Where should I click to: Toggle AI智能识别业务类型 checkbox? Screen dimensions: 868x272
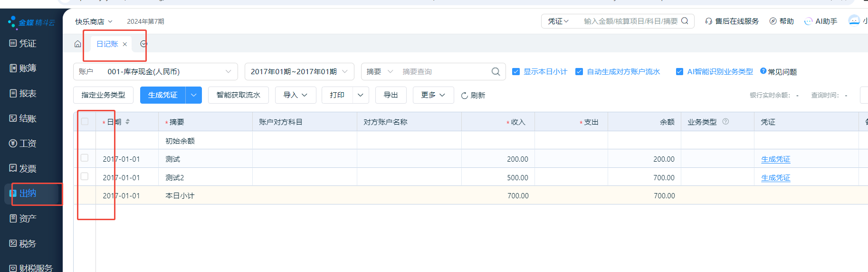click(x=679, y=72)
